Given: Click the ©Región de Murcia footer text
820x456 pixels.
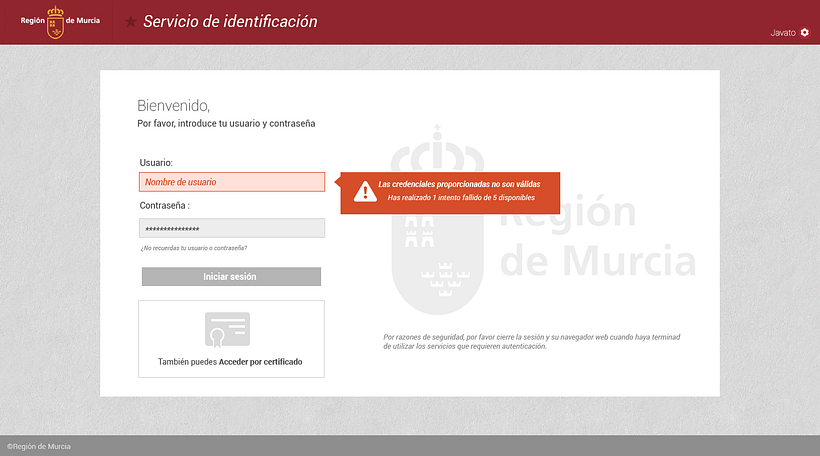Looking at the screenshot, I should (x=39, y=446).
